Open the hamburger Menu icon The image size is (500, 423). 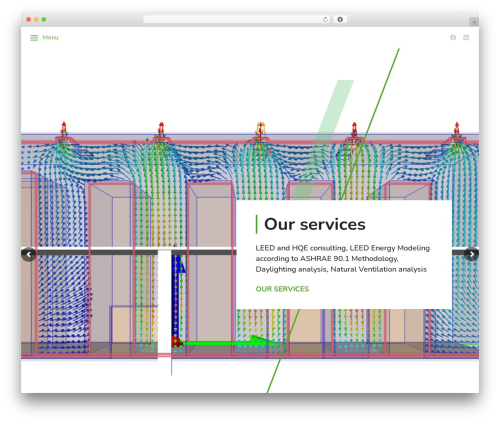[x=34, y=38]
